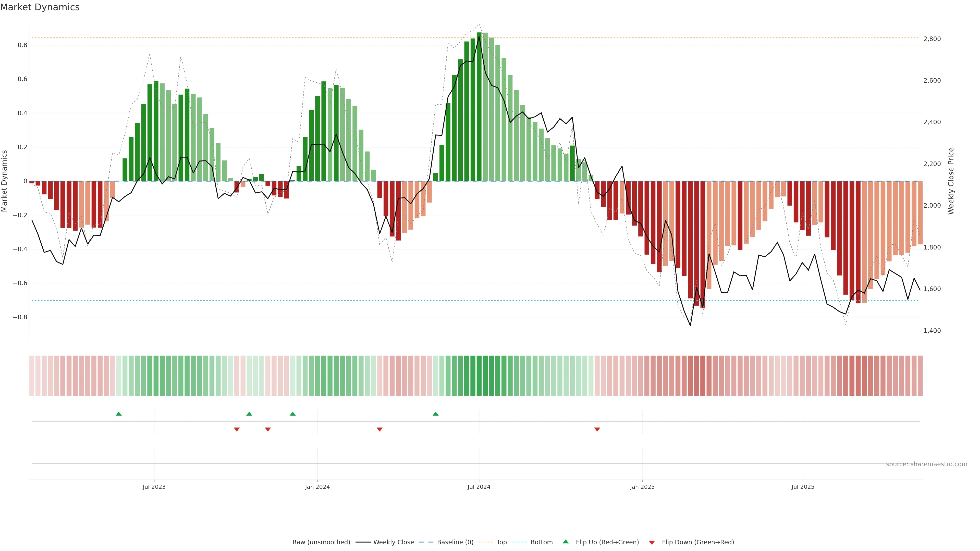Click the Weekly Close Price axis title
Image resolution: width=980 pixels, height=551 pixels.
pyautogui.click(x=951, y=181)
